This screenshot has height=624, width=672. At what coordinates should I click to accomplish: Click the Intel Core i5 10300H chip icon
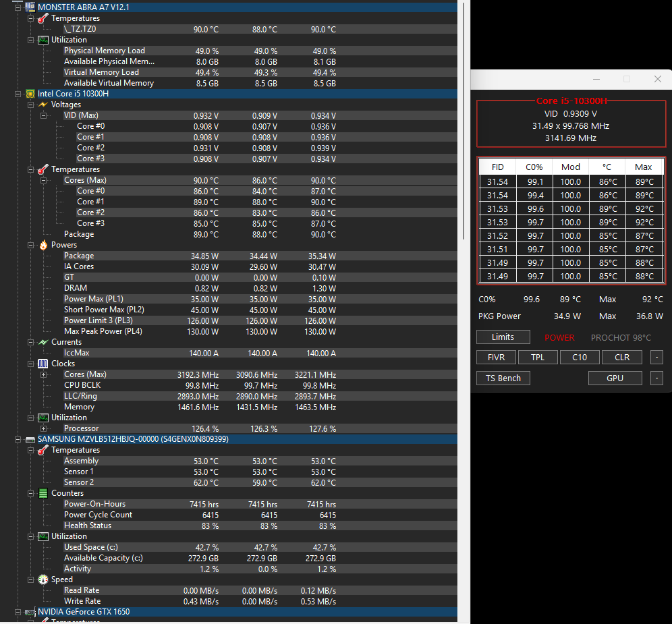pos(30,94)
